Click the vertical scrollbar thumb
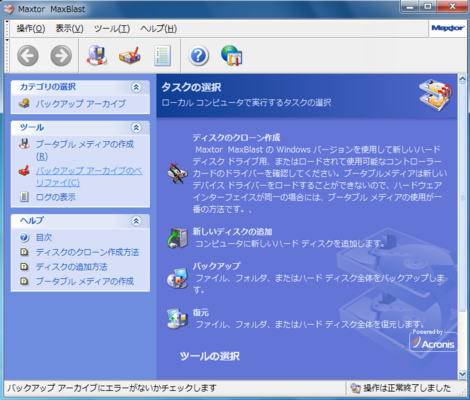This screenshot has width=470, height=400. coord(462,197)
